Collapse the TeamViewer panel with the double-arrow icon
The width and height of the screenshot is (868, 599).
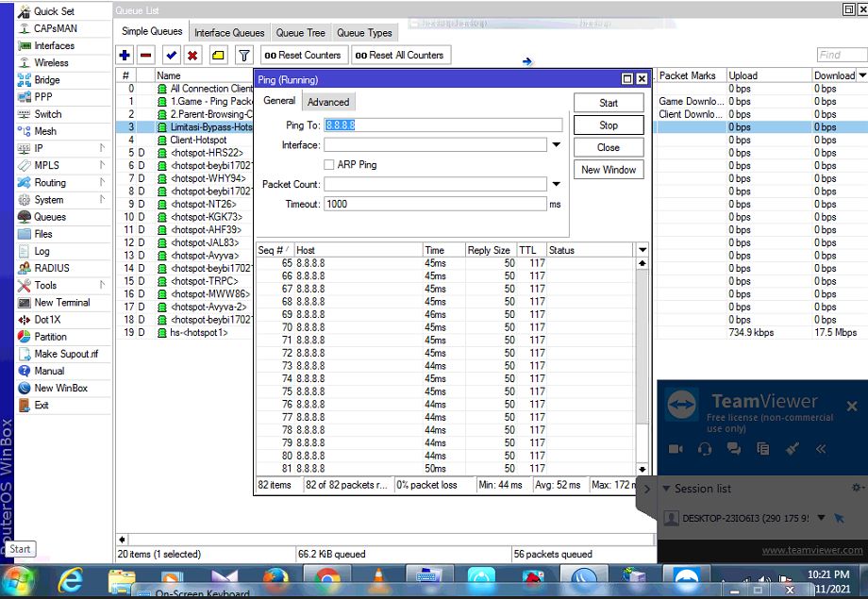coord(821,449)
